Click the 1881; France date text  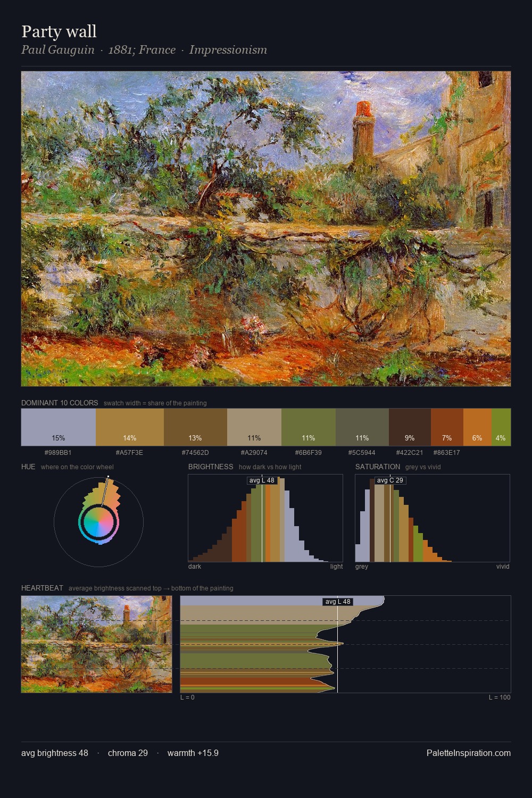coord(142,50)
